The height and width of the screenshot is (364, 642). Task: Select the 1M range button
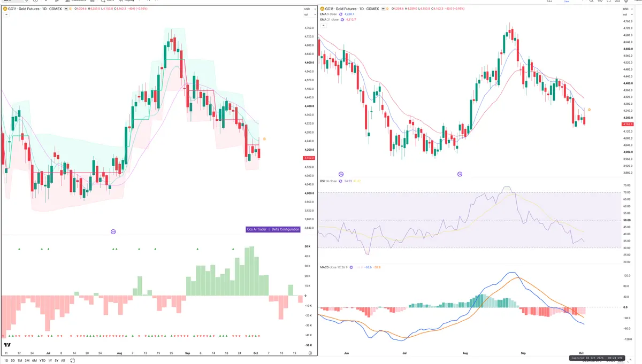(20, 361)
